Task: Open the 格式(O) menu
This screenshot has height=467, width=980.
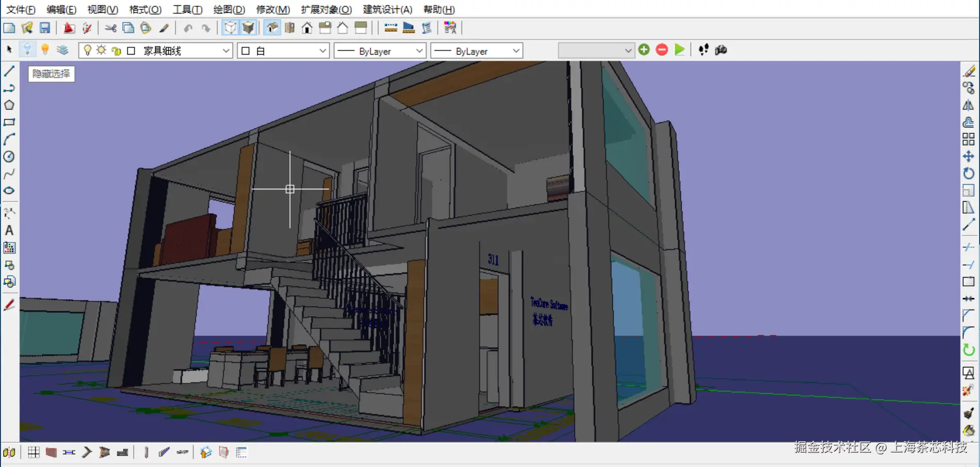Action: pyautogui.click(x=145, y=9)
